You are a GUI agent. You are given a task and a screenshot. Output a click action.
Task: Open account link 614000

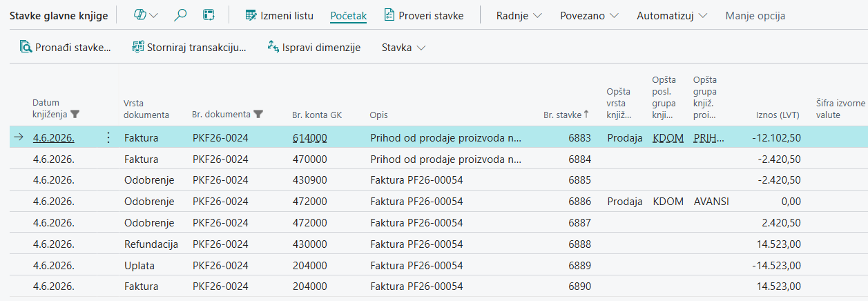coord(309,138)
